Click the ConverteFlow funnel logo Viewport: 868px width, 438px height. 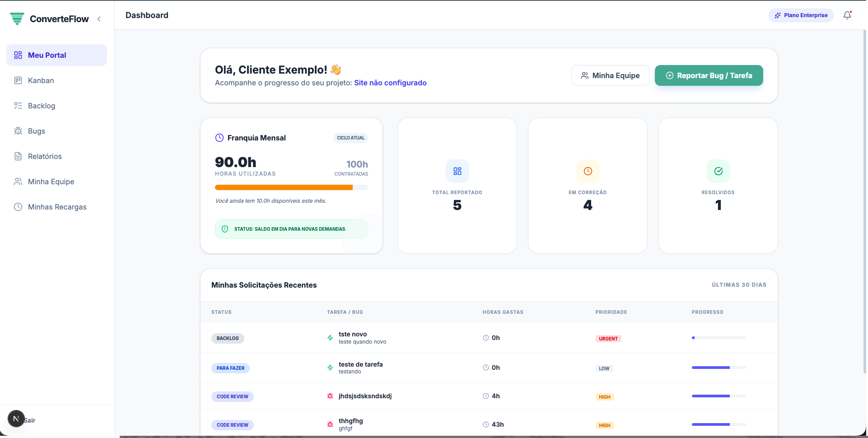pos(17,19)
